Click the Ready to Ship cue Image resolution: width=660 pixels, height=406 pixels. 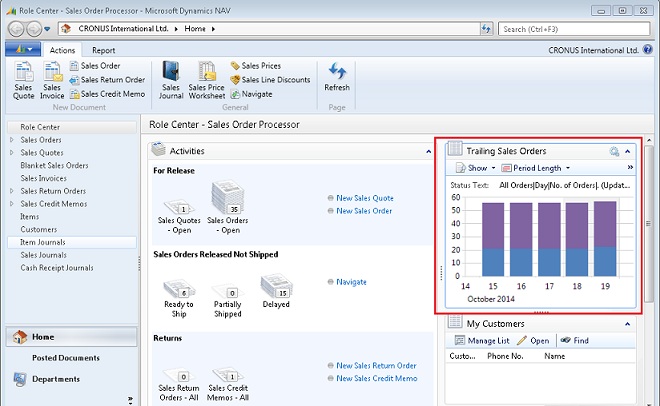tap(177, 291)
